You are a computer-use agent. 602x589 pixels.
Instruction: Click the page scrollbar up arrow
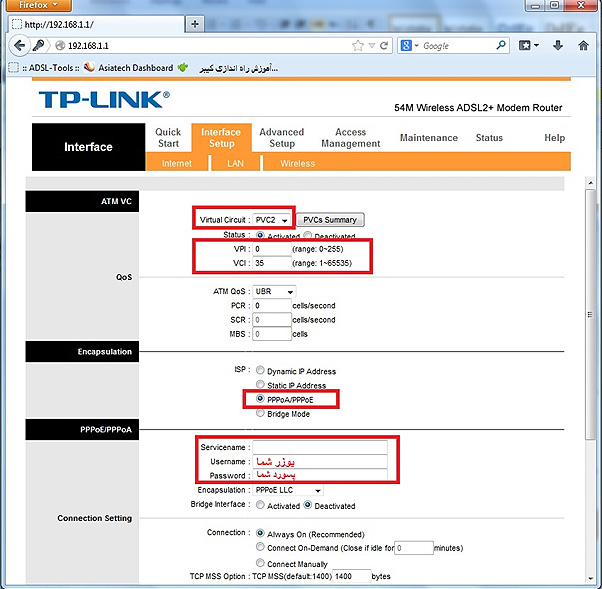pyautogui.click(x=590, y=184)
